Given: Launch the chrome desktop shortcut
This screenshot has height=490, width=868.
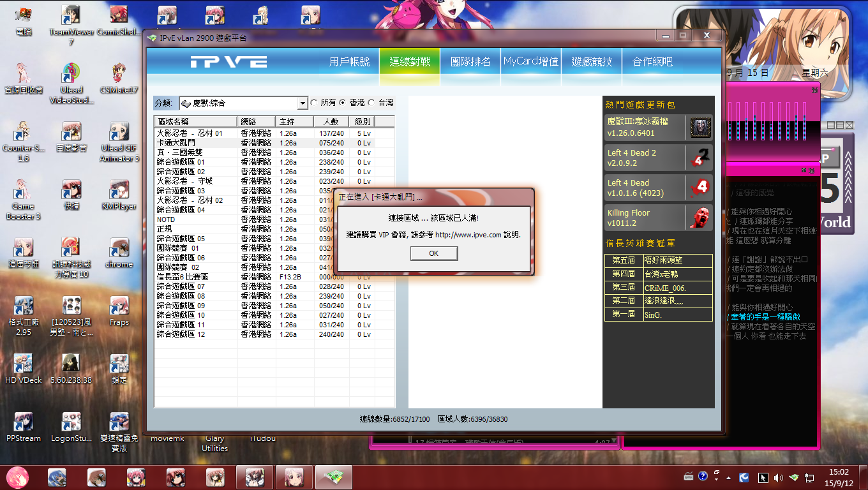Looking at the screenshot, I should click(x=119, y=249).
